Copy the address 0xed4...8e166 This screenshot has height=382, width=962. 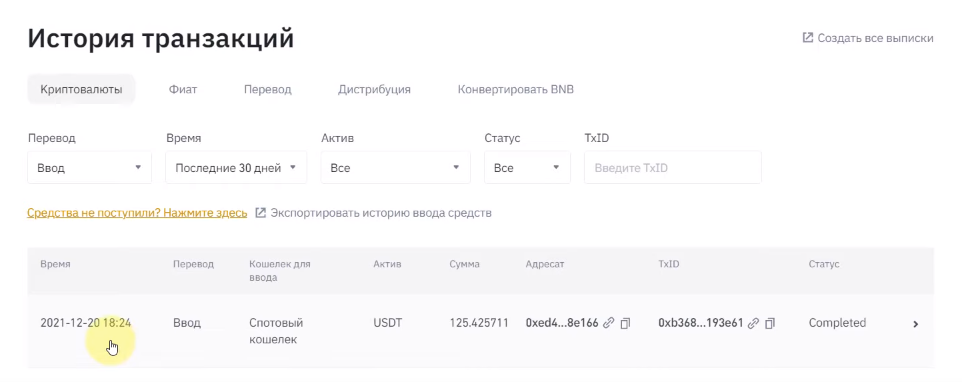(625, 323)
